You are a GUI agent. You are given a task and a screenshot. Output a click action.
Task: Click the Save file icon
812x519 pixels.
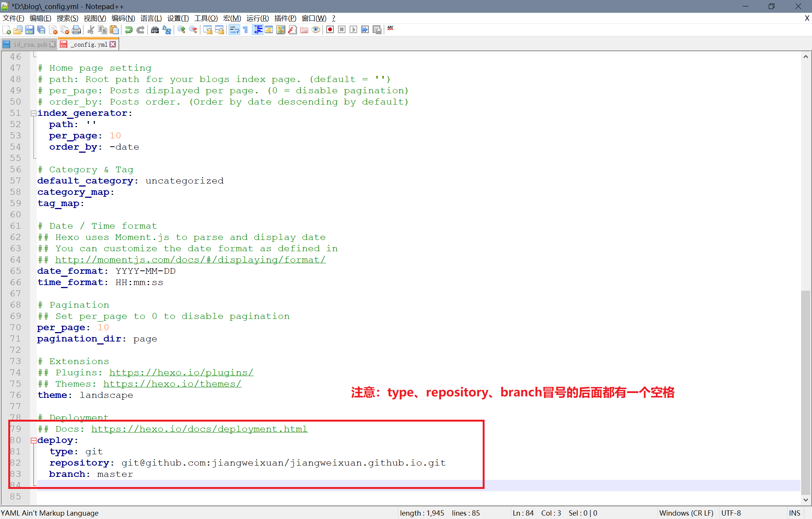(x=30, y=30)
